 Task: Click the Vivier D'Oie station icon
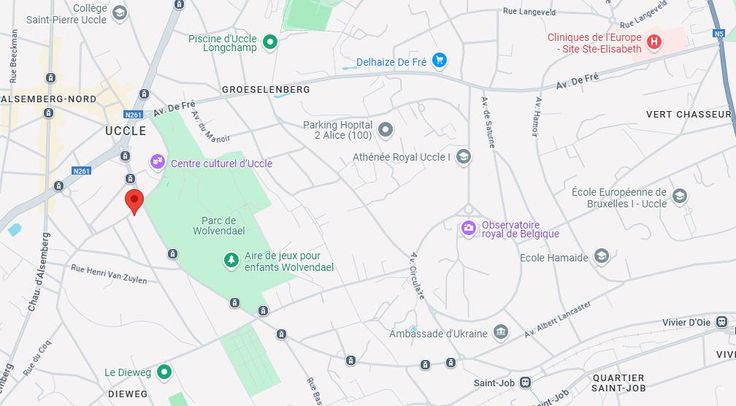[721, 322]
